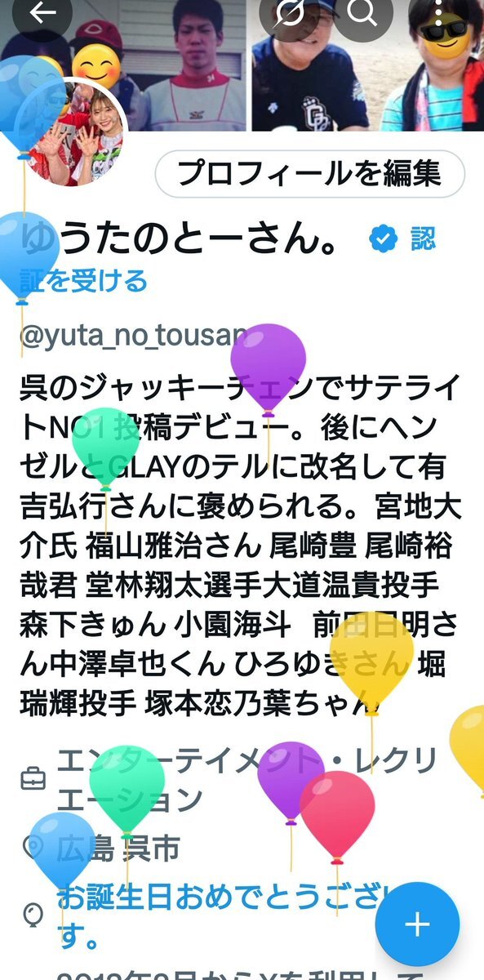Open the right header photo with sunglasses emoji
Screen dimensions: 484x980
367,65
